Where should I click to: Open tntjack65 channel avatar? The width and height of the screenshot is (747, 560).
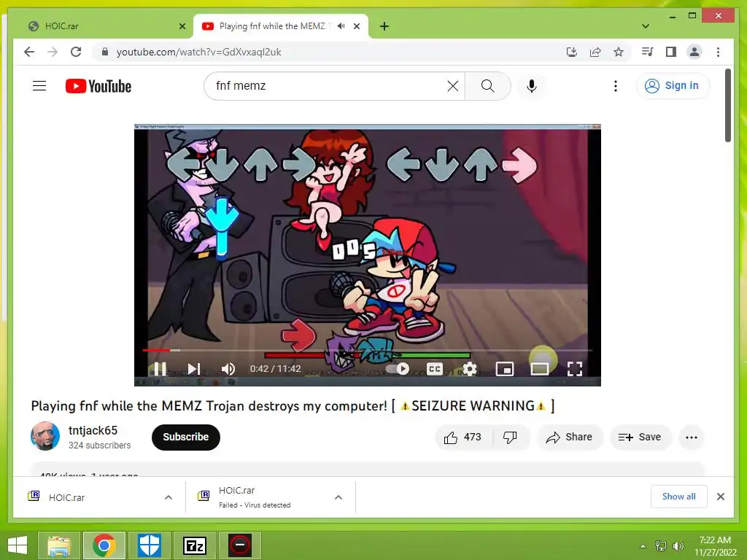45,436
